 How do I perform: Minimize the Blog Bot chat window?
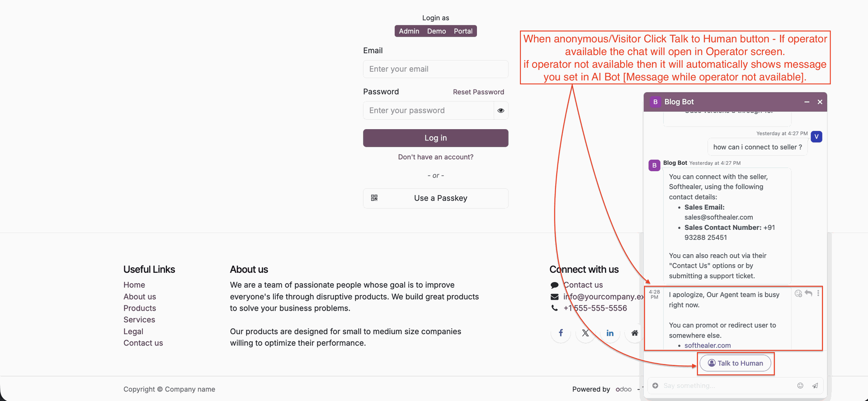[807, 102]
